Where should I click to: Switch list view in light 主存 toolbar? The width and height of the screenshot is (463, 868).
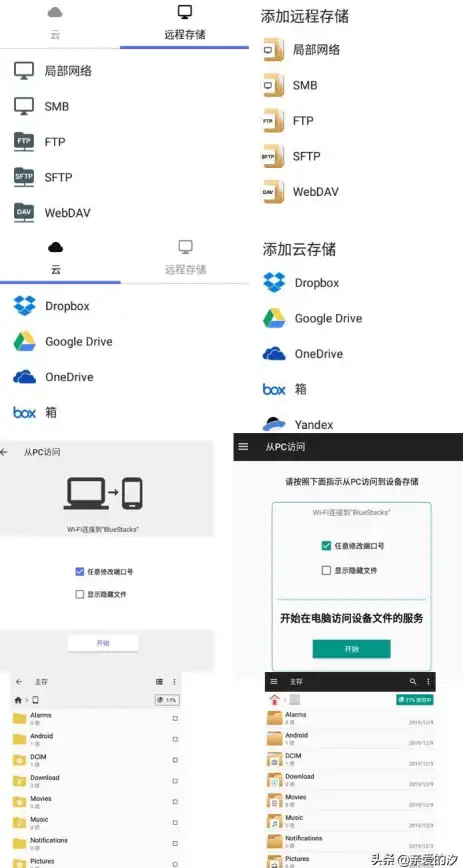click(x=159, y=681)
